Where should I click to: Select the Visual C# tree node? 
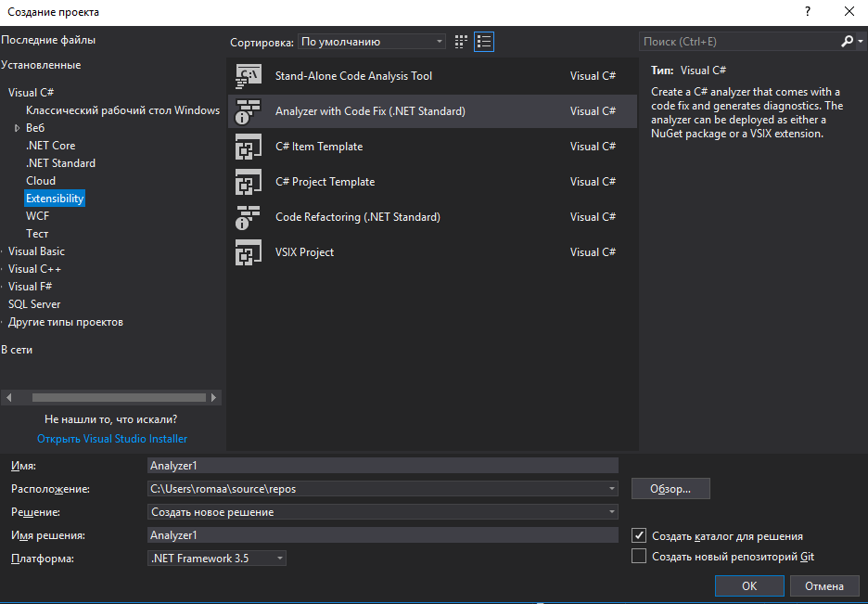coord(31,93)
